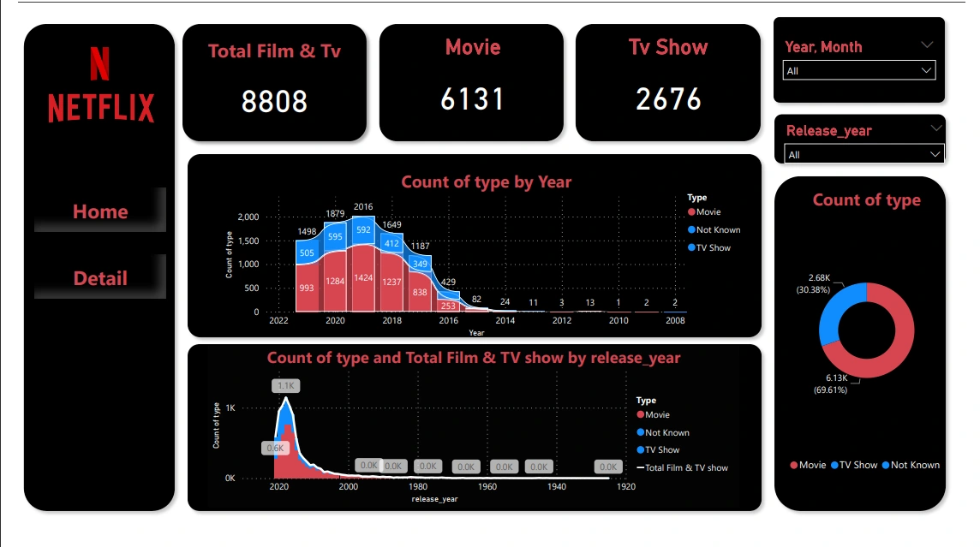The image size is (980, 547).
Task: Click the 1284 movie bar value
Action: 335,281
